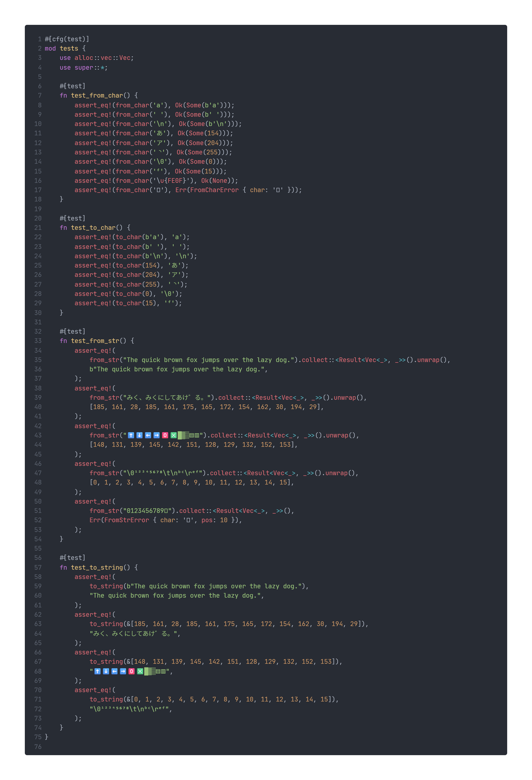The height and width of the screenshot is (780, 532).
Task: Click the left arrow emoji on line 43
Action: click(x=148, y=435)
